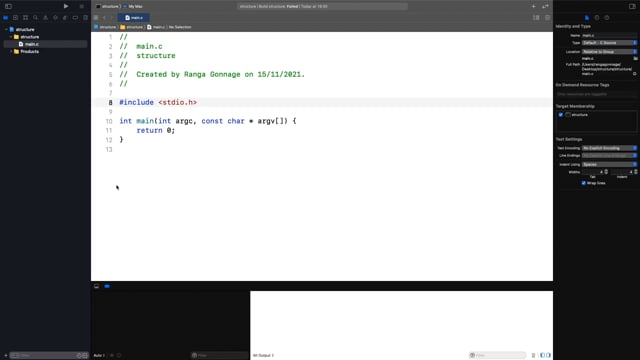The width and height of the screenshot is (640, 360).
Task: Toggle structure target membership checkbox
Action: (x=560, y=115)
